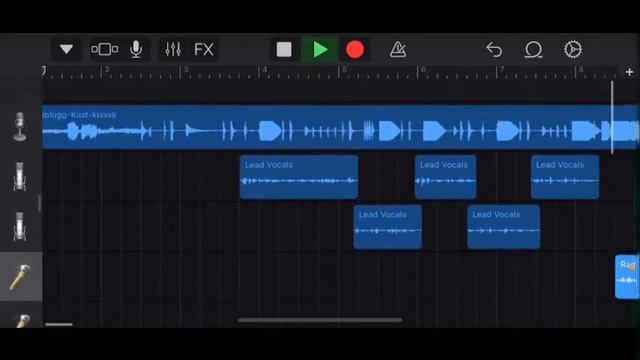Open the track controls mixer sliders
The width and height of the screenshot is (640, 360).
pos(173,49)
